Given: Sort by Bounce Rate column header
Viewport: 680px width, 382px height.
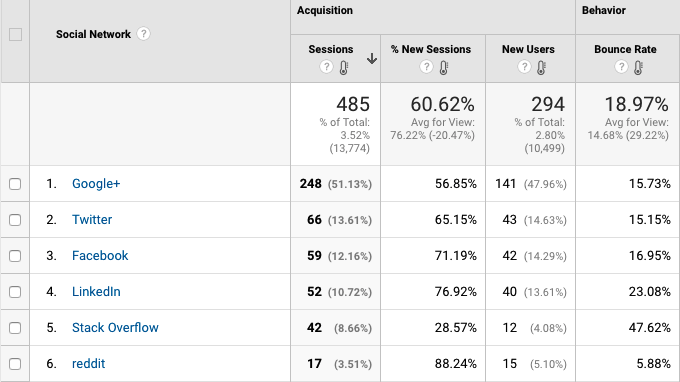Looking at the screenshot, I should pos(625,49).
